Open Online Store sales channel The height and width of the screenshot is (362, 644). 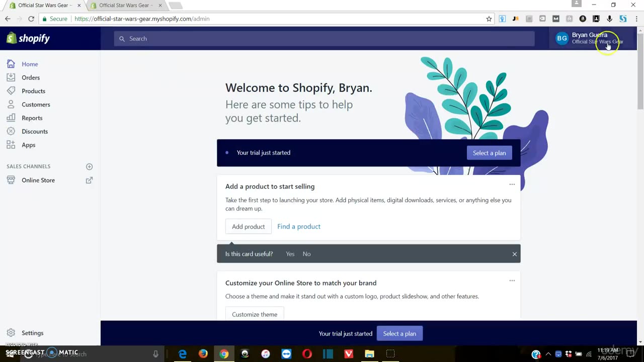[38, 180]
